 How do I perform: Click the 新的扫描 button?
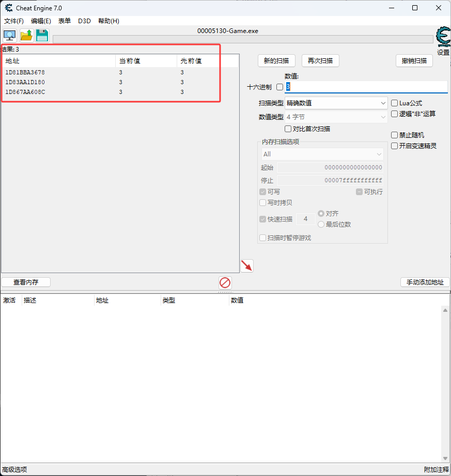click(276, 61)
